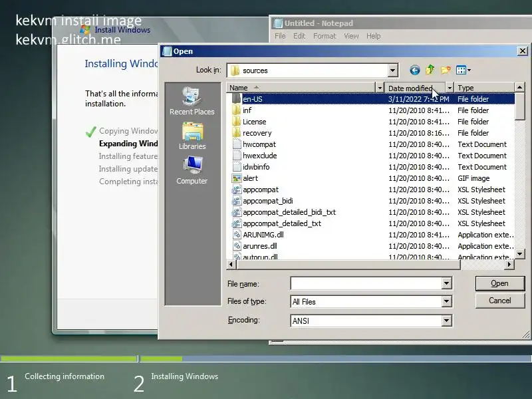This screenshot has width=532, height=399.
Task: Select hwexclude text document icon
Action: 237,156
